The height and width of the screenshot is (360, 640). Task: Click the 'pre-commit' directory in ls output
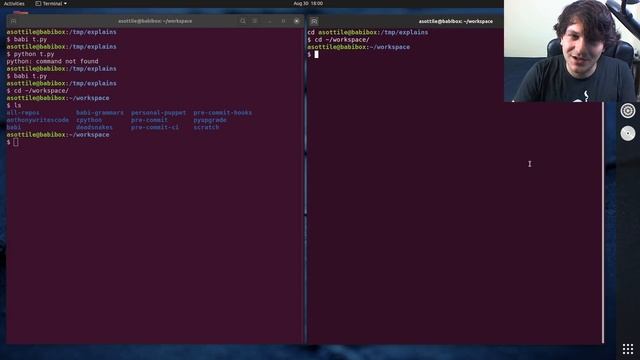[149, 120]
